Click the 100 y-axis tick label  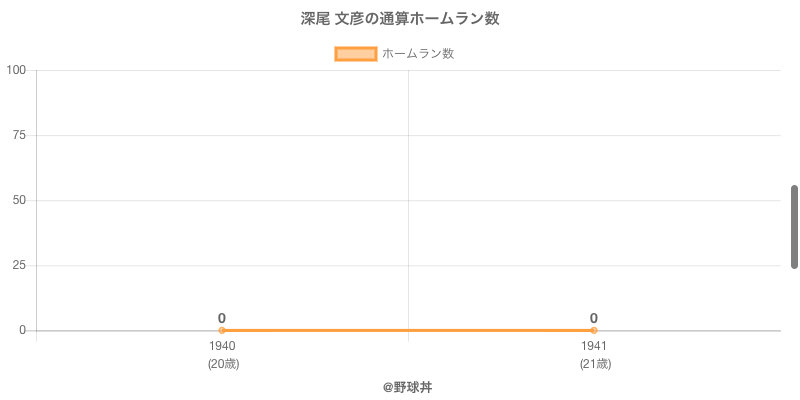coord(16,70)
